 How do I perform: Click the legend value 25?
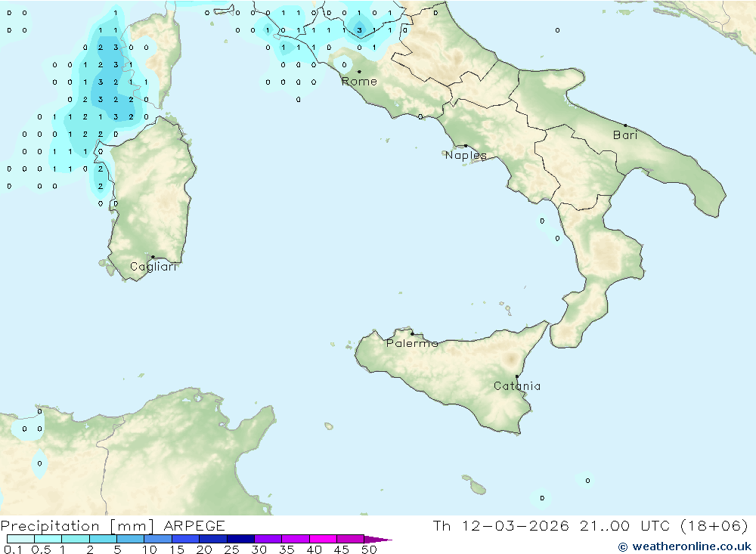click(232, 549)
